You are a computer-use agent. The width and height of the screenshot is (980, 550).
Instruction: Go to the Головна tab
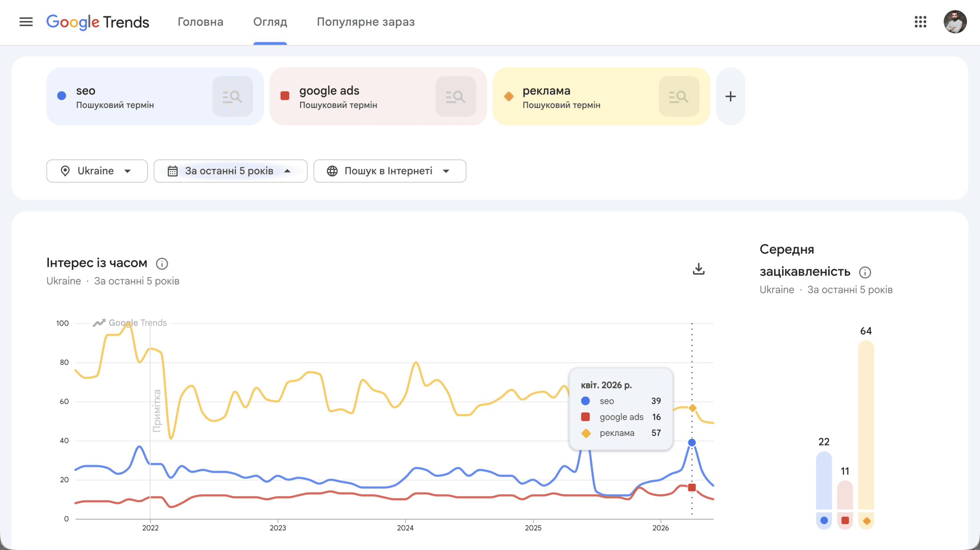click(200, 22)
